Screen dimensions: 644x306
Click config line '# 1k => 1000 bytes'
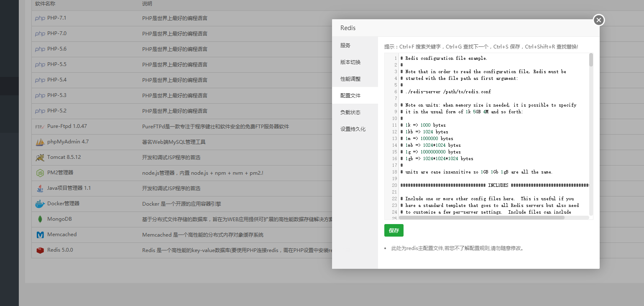coord(423,125)
